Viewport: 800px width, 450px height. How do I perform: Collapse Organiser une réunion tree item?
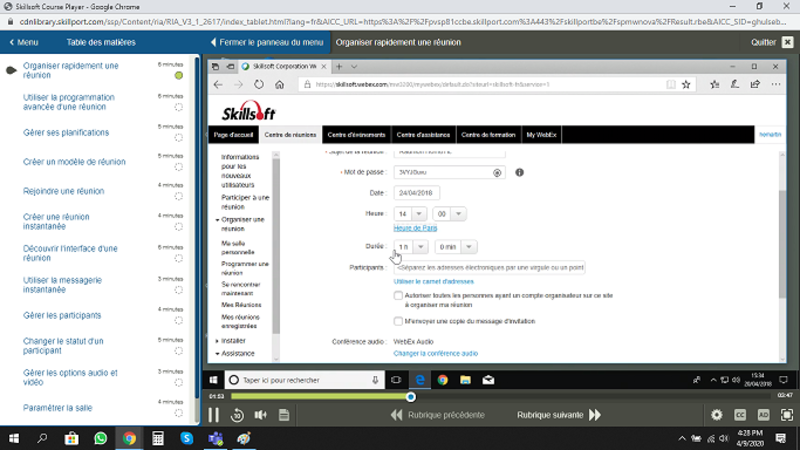[x=217, y=220]
